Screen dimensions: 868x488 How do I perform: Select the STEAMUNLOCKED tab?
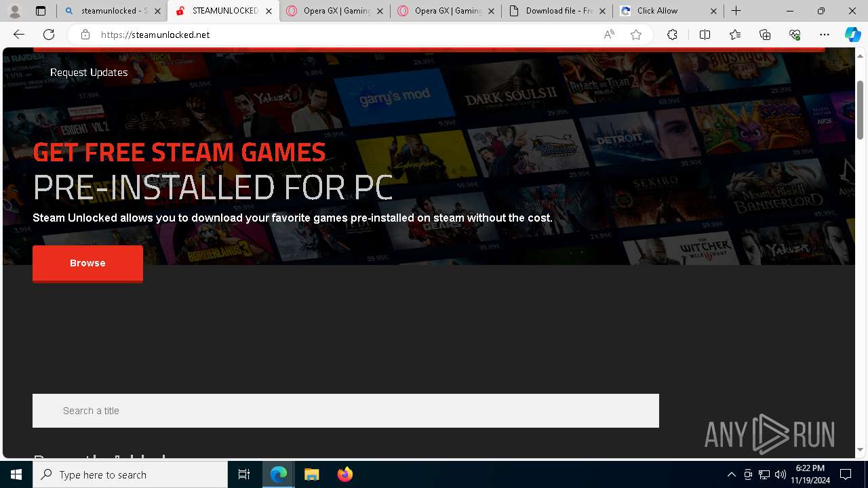coord(224,11)
